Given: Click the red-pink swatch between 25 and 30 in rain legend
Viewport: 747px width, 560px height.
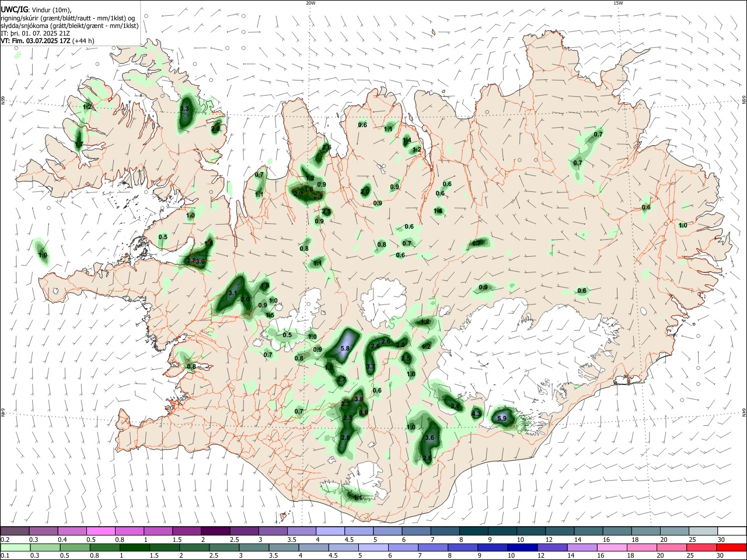Looking at the screenshot, I should point(700,547).
